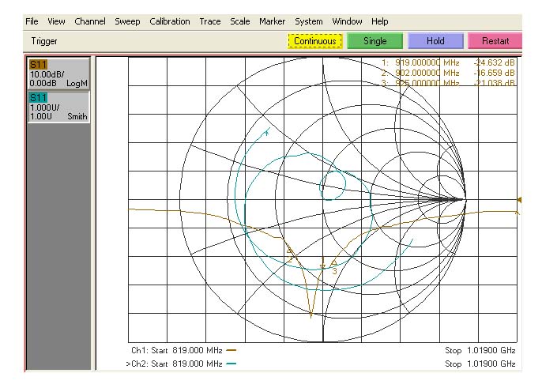Set trigger to Continuous
The height and width of the screenshot is (392, 542).
(x=314, y=40)
